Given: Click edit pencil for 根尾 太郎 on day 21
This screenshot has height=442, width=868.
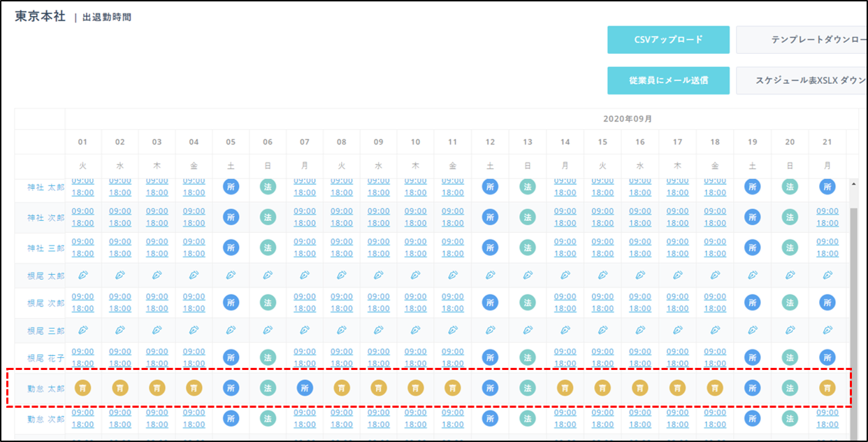Looking at the screenshot, I should pyautogui.click(x=827, y=276).
